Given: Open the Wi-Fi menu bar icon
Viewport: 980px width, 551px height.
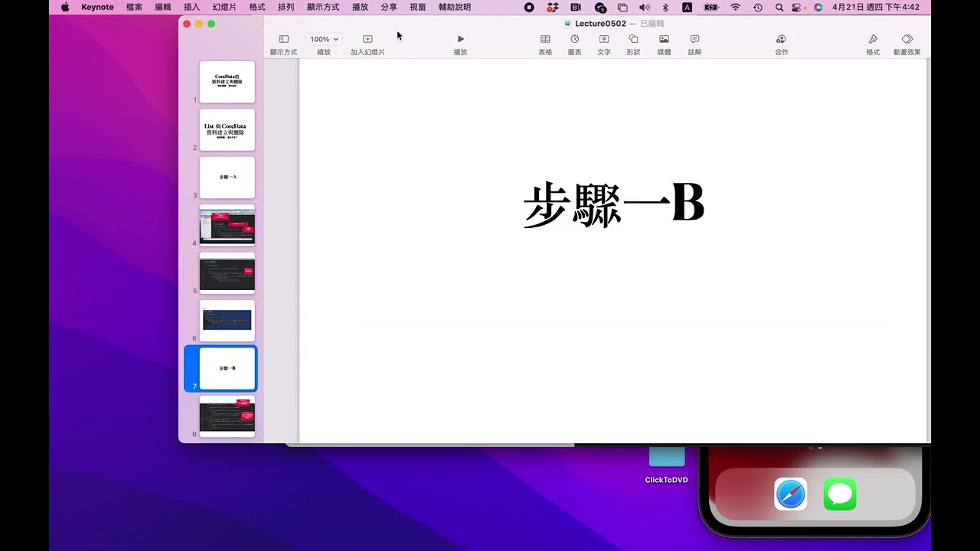Looking at the screenshot, I should point(736,7).
